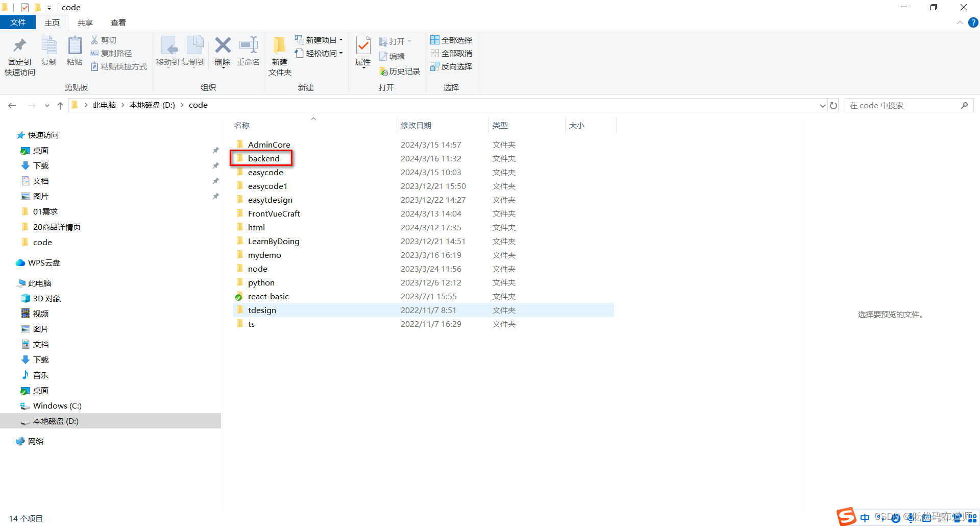The width and height of the screenshot is (980, 526).
Task: Click the 中 input language indicator
Action: [865, 517]
